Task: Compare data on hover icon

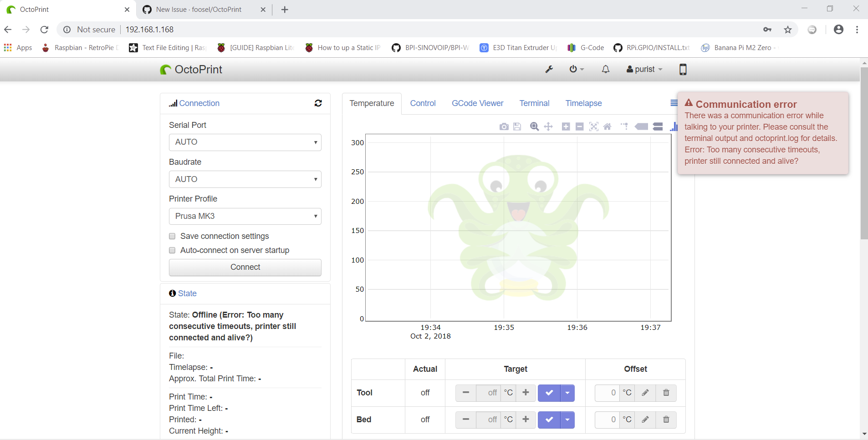Action: 658,126
